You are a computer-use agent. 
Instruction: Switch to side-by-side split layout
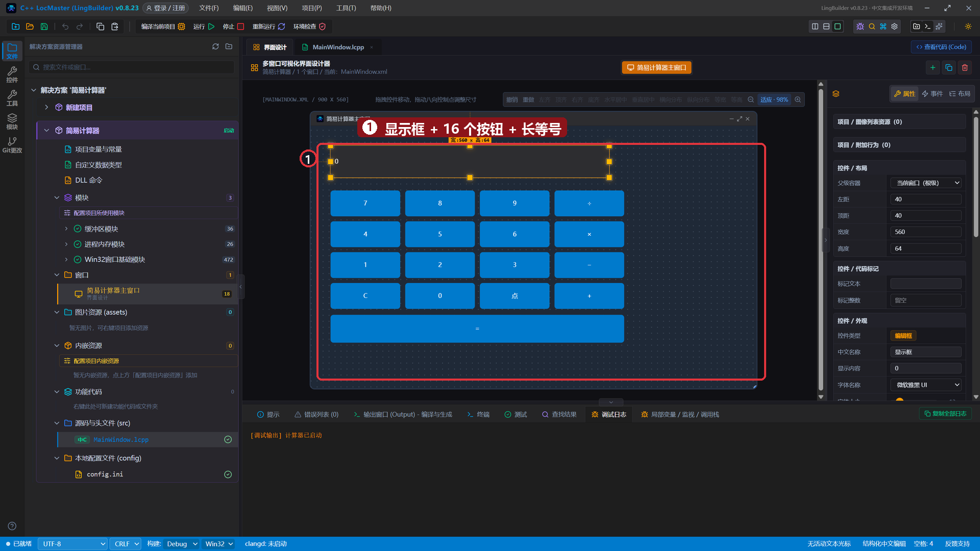pos(815,27)
